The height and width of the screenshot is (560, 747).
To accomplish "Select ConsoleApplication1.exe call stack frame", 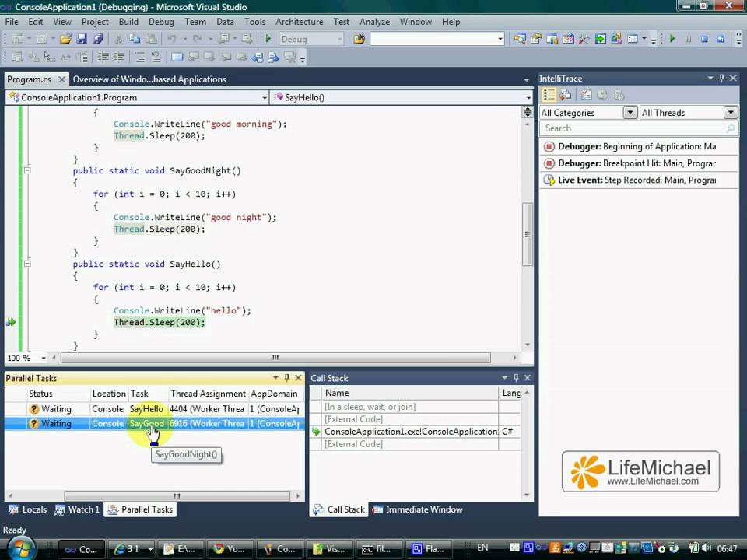I will pos(415,432).
